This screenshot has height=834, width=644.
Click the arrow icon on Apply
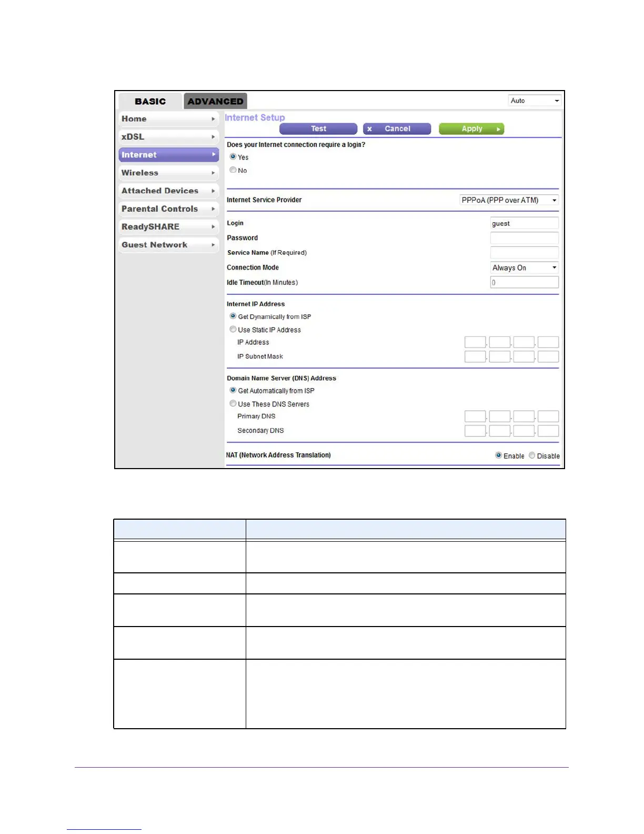click(498, 129)
